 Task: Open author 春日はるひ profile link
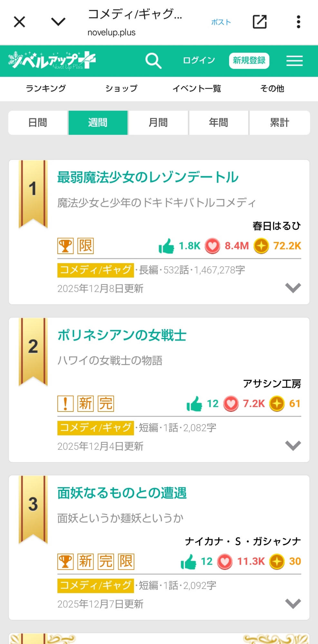coord(276,226)
